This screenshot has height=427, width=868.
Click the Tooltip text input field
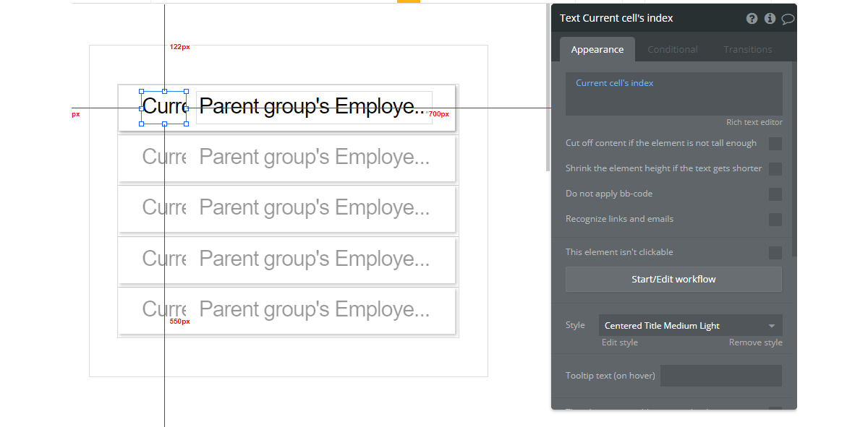click(721, 376)
